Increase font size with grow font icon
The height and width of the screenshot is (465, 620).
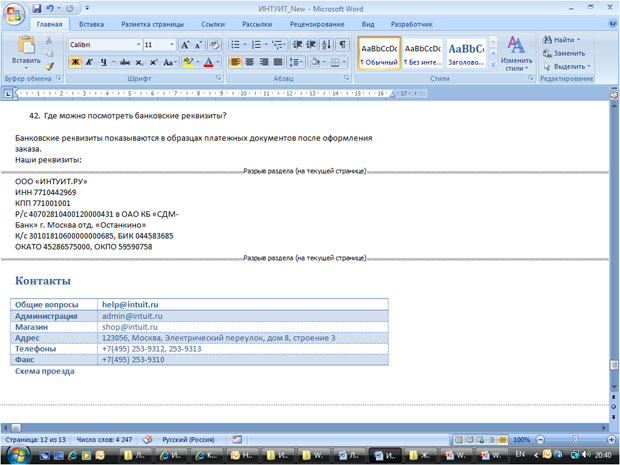(185, 45)
